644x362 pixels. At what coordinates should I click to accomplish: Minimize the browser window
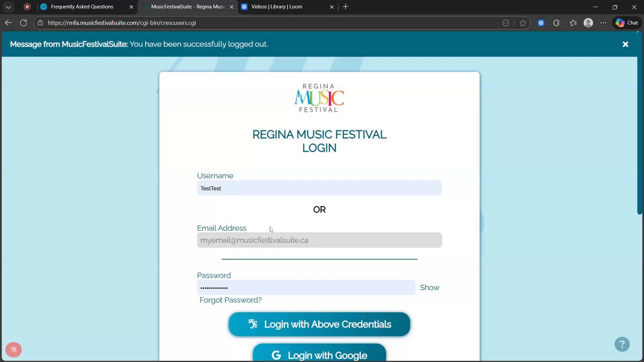point(595,7)
